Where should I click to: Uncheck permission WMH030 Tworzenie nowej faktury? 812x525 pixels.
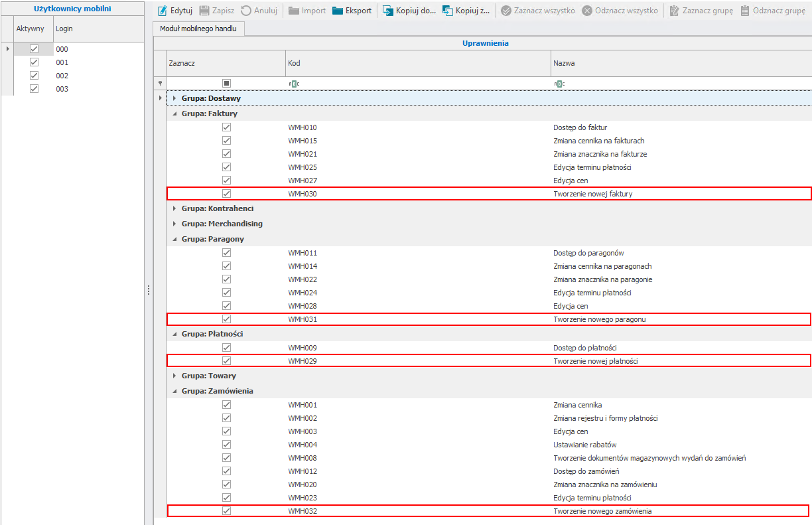coord(226,194)
